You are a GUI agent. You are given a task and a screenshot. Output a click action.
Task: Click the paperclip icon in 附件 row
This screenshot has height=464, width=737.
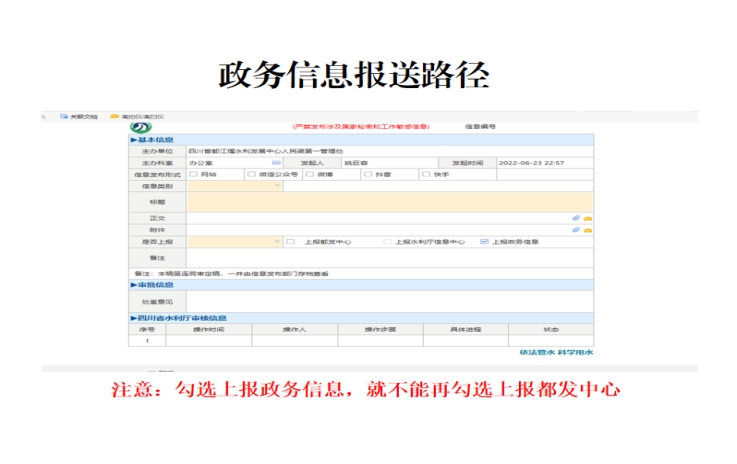coord(576,230)
